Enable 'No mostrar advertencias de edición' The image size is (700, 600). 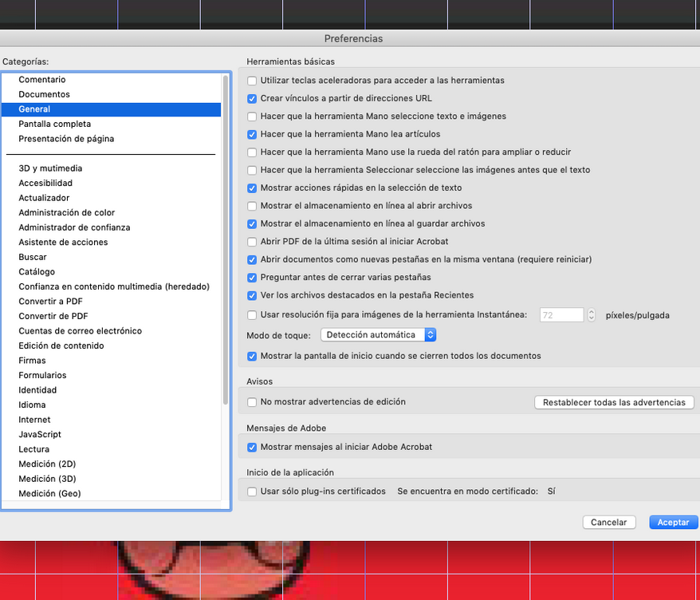(252, 402)
